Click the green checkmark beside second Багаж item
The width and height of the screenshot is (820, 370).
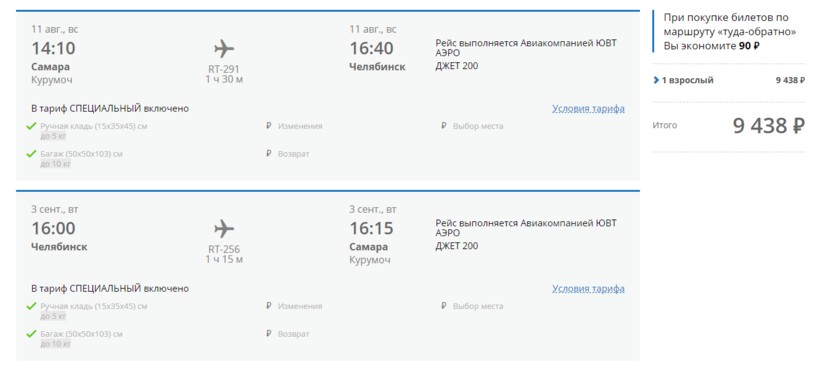[31, 333]
